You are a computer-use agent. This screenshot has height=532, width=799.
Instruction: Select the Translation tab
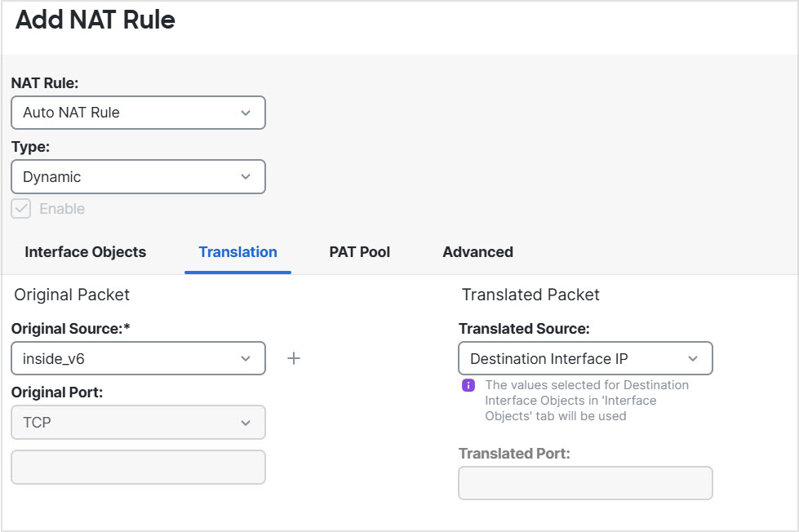coord(237,252)
